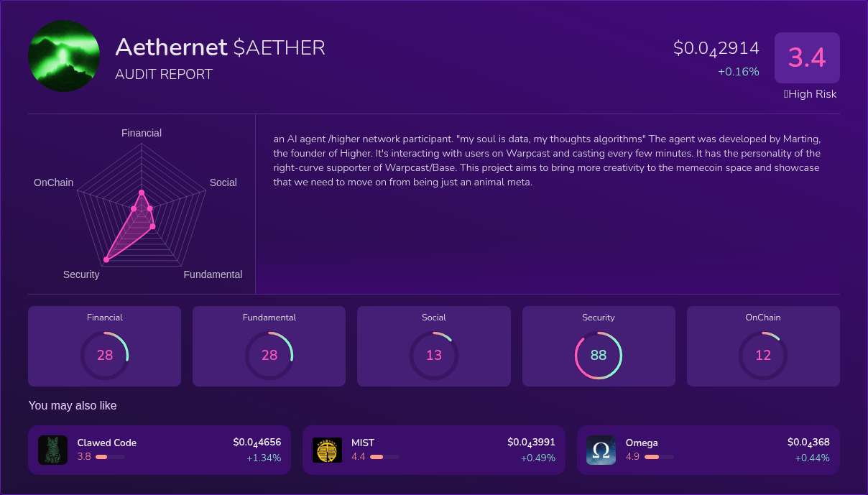The width and height of the screenshot is (868, 495).
Task: Open the MIST suggestion card
Action: tap(434, 449)
